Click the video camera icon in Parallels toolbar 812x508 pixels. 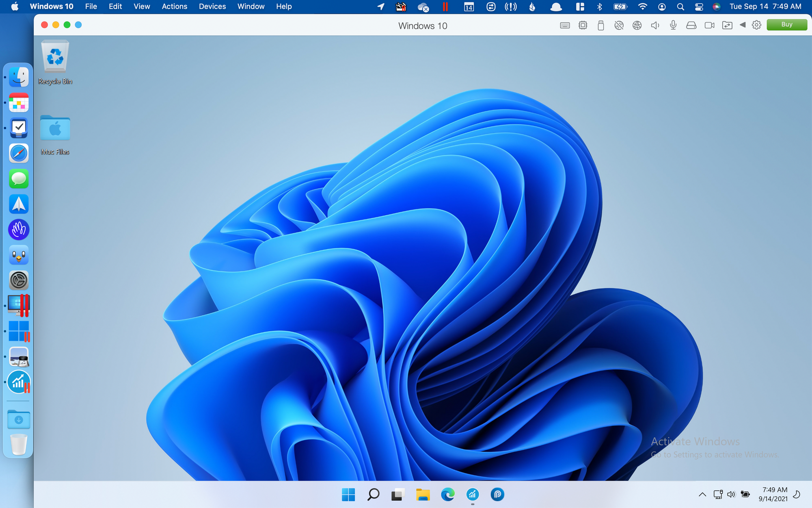click(x=709, y=25)
